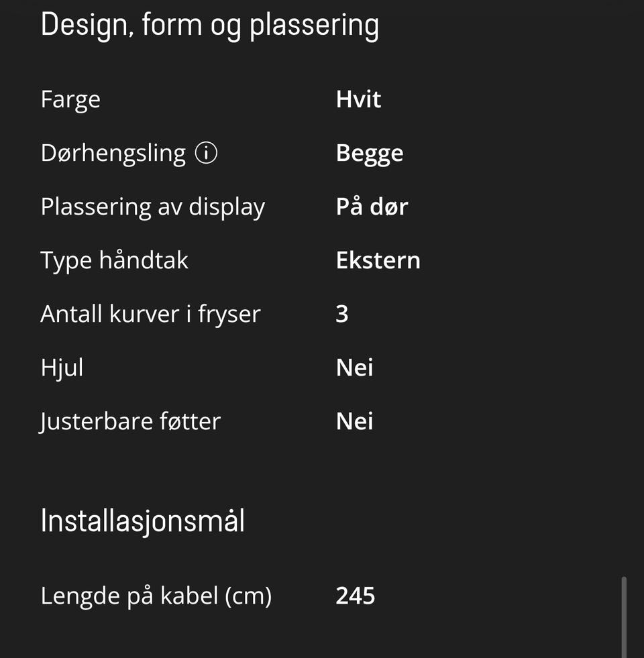
Task: Click the value 3 for freezer baskets
Action: 342,314
